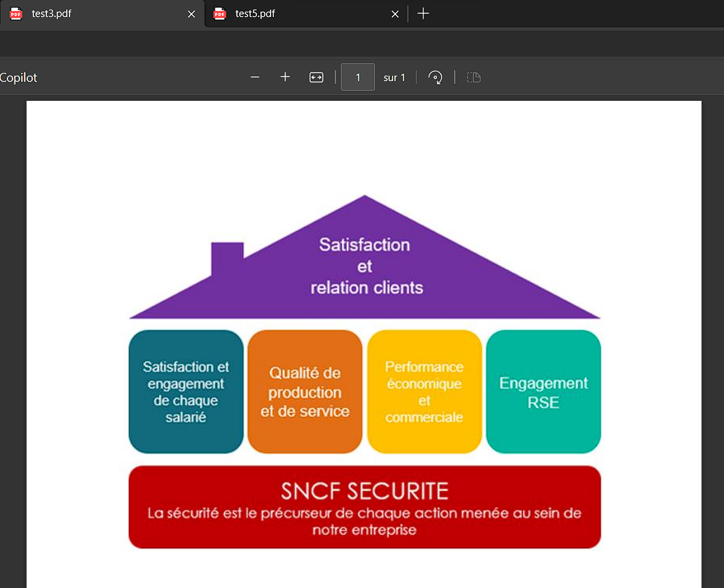
Task: Zoom in with the plus icon
Action: [x=285, y=77]
